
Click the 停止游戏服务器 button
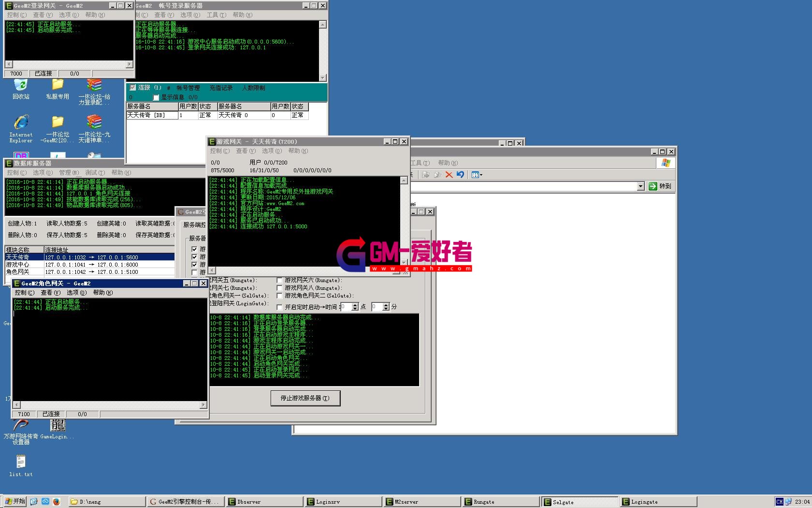click(x=305, y=398)
